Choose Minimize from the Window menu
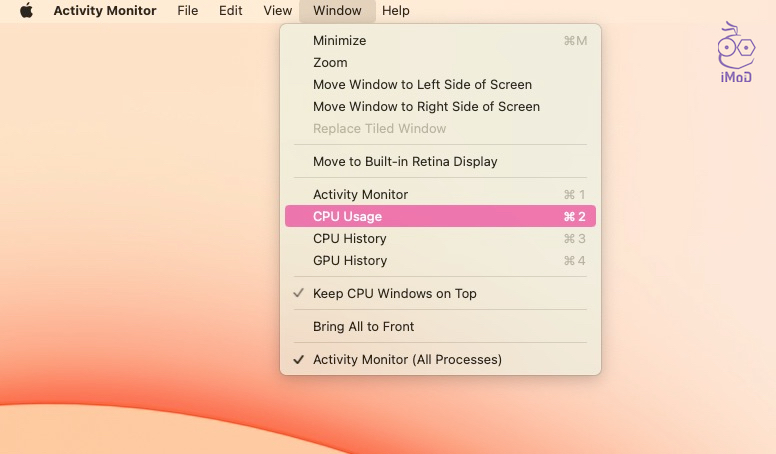 point(340,41)
